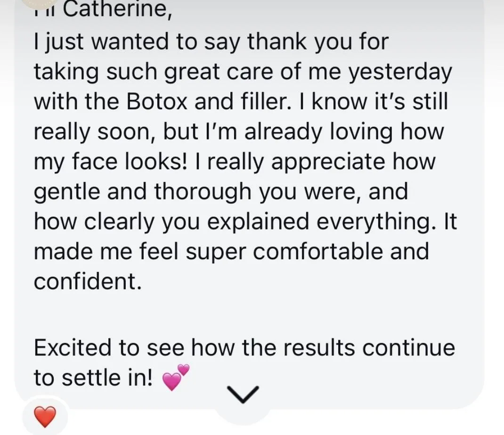Tap the 'my face looks!' text

pyautogui.click(x=111, y=162)
